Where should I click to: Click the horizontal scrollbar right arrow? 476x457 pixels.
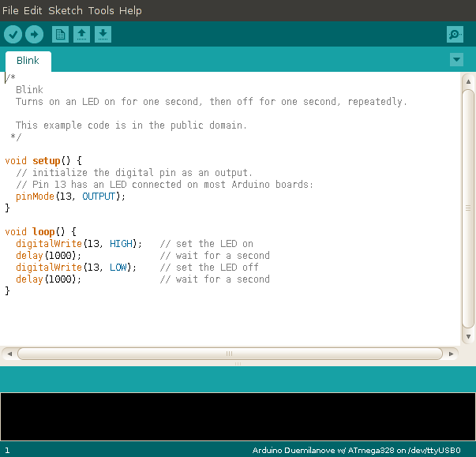tap(451, 354)
